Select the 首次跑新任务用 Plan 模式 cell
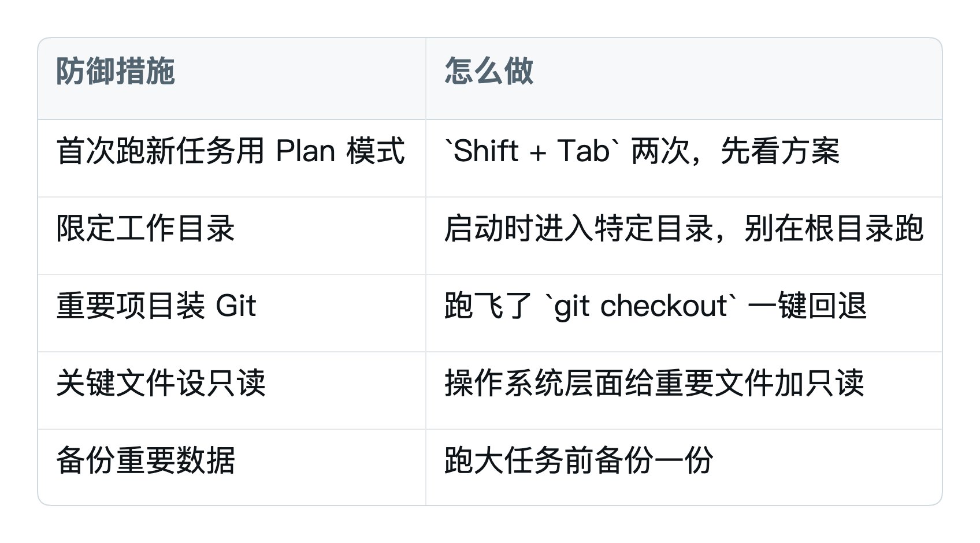Image resolution: width=980 pixels, height=543 pixels. coord(232,158)
